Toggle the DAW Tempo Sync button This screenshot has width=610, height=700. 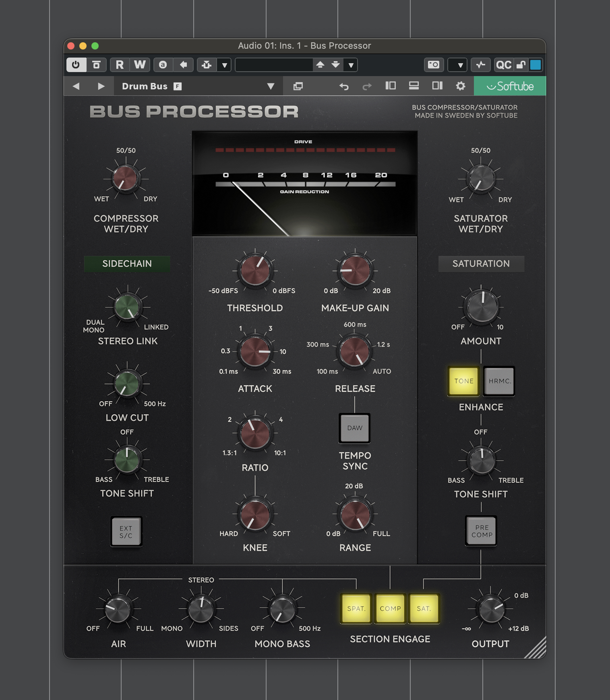[x=355, y=428]
